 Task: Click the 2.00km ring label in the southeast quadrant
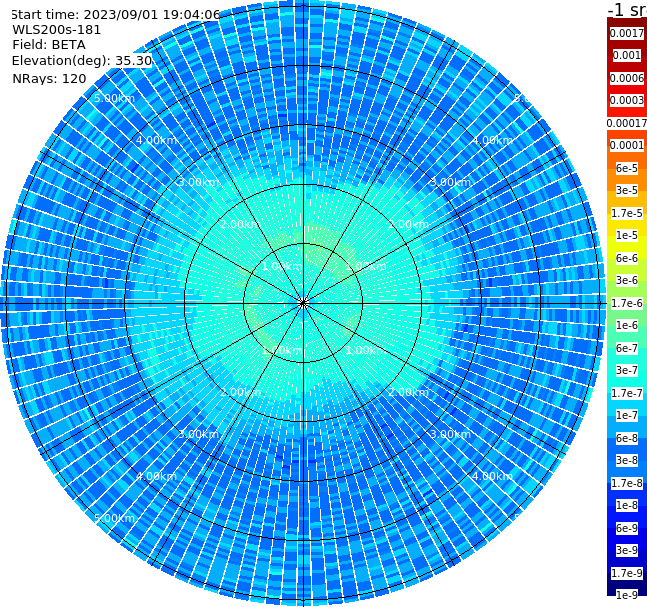pos(408,392)
